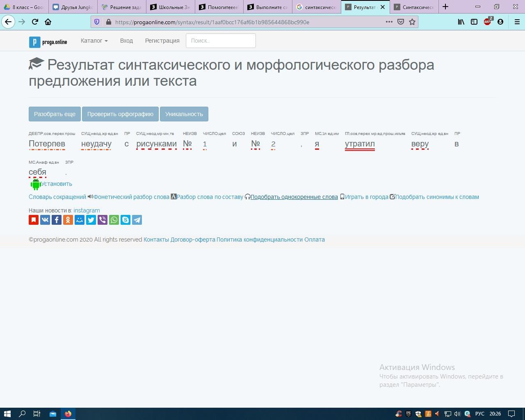This screenshot has width=525, height=420.
Task: Switch to the Google 'синтаксическ' tab
Action: click(316, 7)
